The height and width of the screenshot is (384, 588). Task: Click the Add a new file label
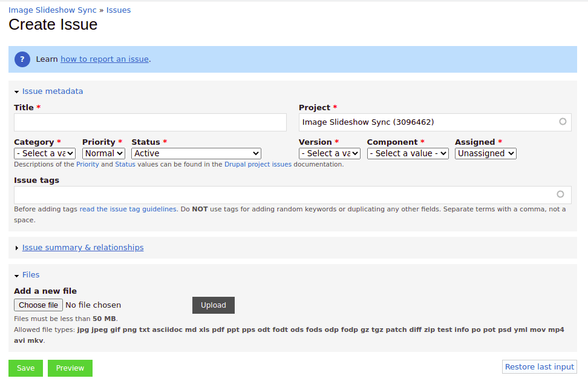click(45, 291)
